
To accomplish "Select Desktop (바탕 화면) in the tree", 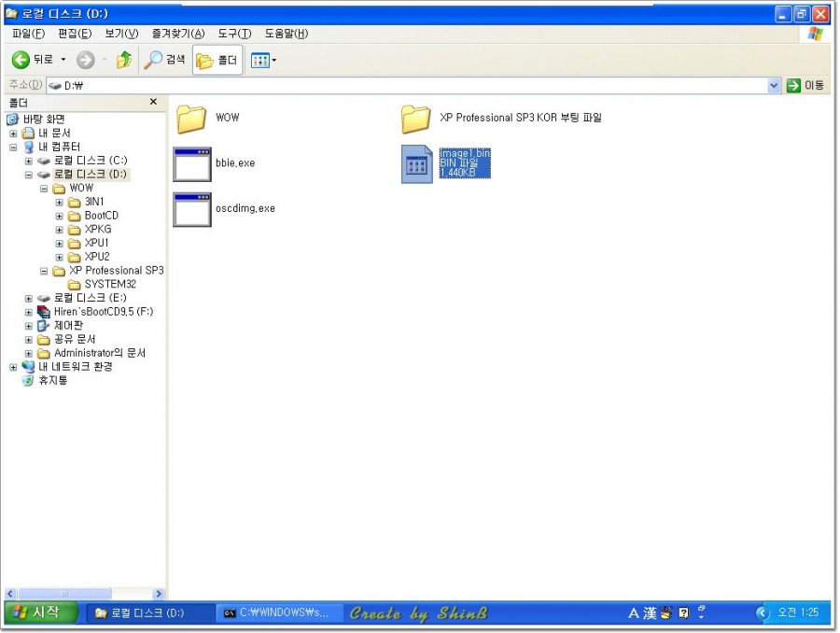I will pyautogui.click(x=43, y=119).
